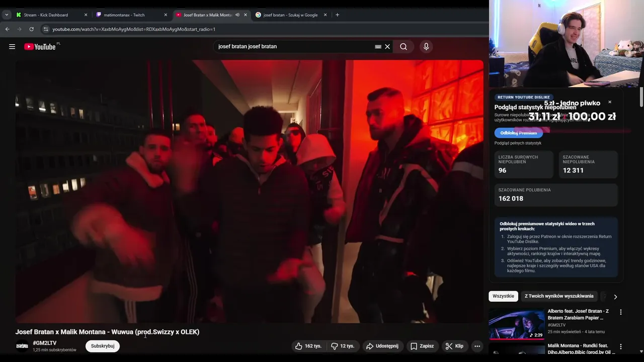
Task: Click Odblokuj Premium button
Action: pyautogui.click(x=518, y=133)
